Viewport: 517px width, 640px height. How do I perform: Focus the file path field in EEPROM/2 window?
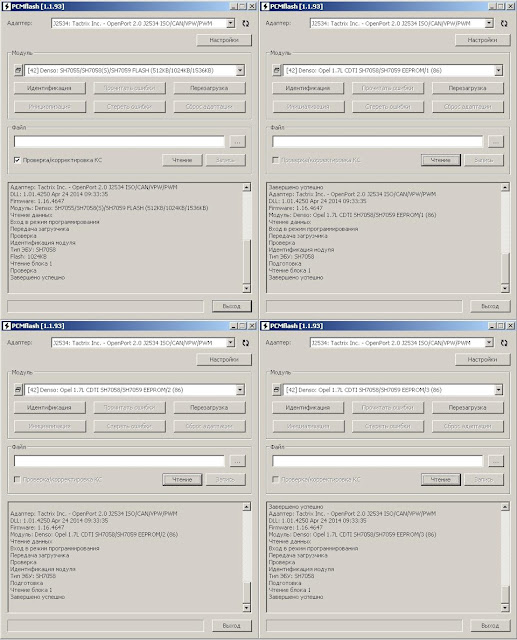[x=119, y=461]
